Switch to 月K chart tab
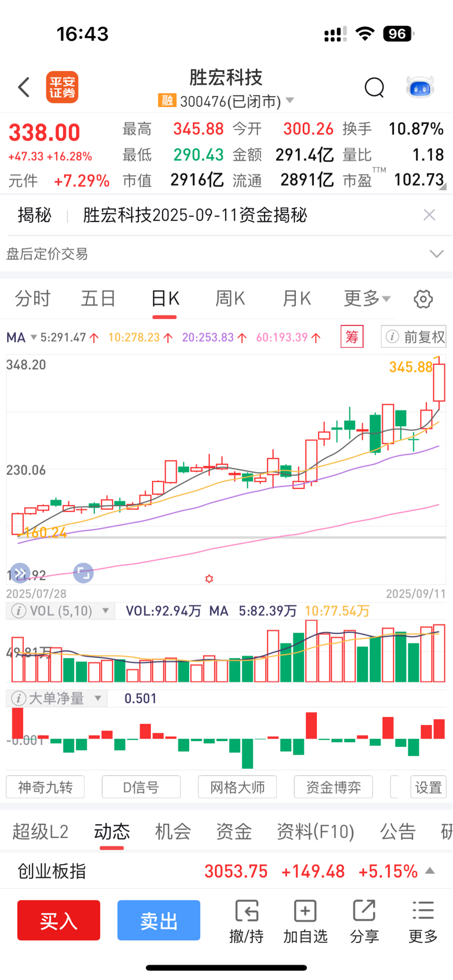This screenshot has width=453, height=980. (x=296, y=299)
